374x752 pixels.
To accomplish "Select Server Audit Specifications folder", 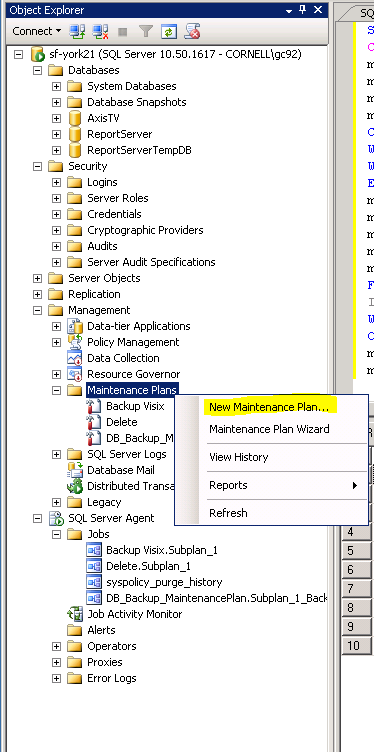I will coord(151,262).
